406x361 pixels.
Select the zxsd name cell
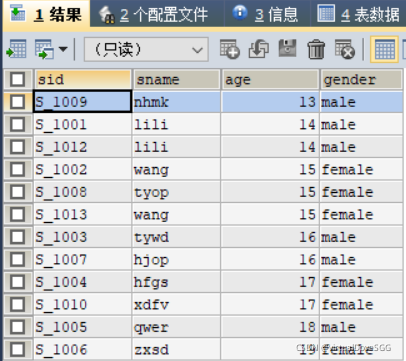[176, 350]
